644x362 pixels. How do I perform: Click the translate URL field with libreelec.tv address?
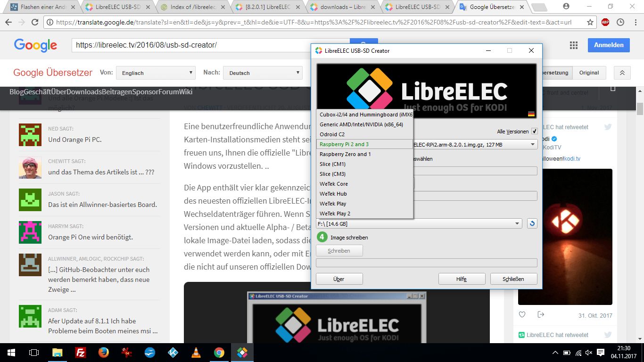coord(211,45)
